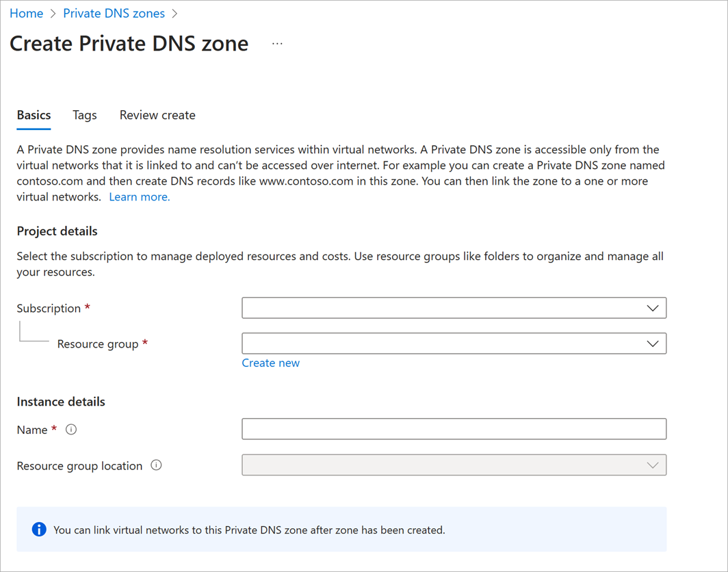Switch to the Tags tab
The height and width of the screenshot is (572, 728).
tap(85, 115)
